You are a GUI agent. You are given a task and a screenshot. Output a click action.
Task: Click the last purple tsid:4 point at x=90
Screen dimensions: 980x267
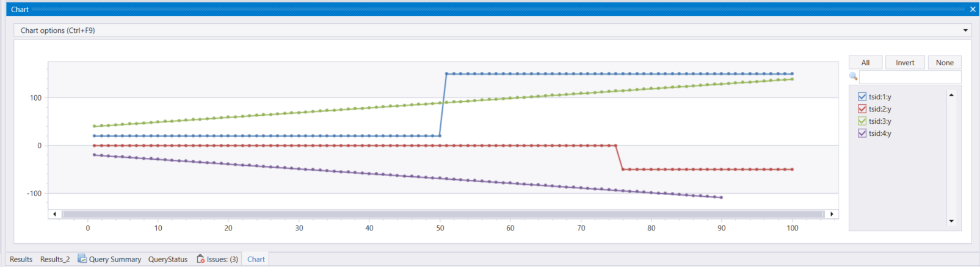722,198
